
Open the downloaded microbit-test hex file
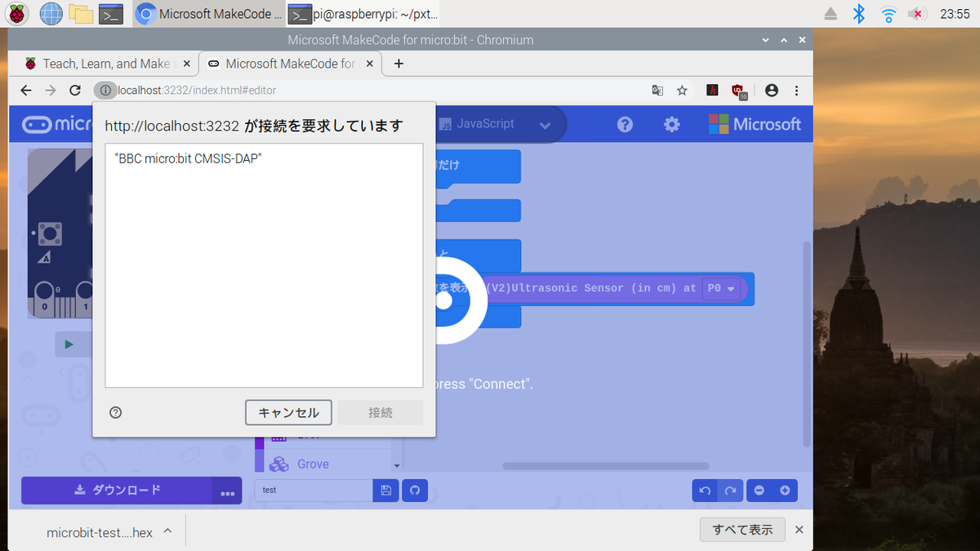tap(100, 532)
